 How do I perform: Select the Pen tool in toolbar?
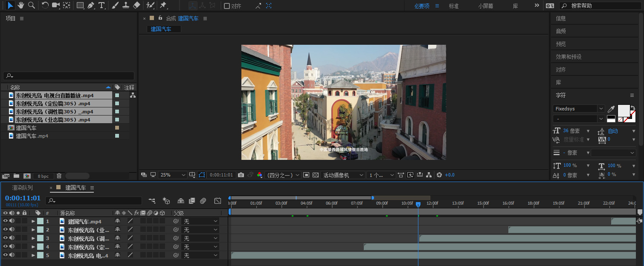coord(91,5)
